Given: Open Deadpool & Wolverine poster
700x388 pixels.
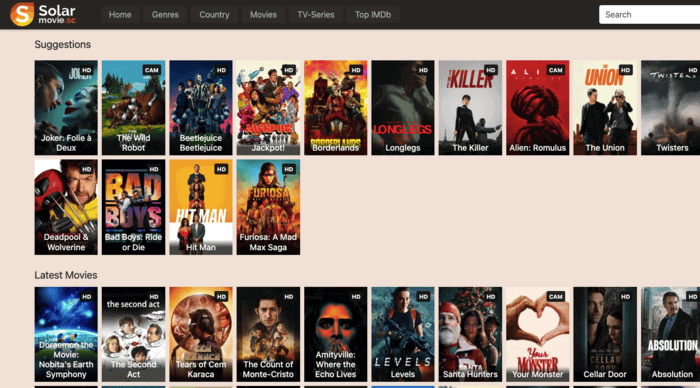Looking at the screenshot, I should point(66,207).
